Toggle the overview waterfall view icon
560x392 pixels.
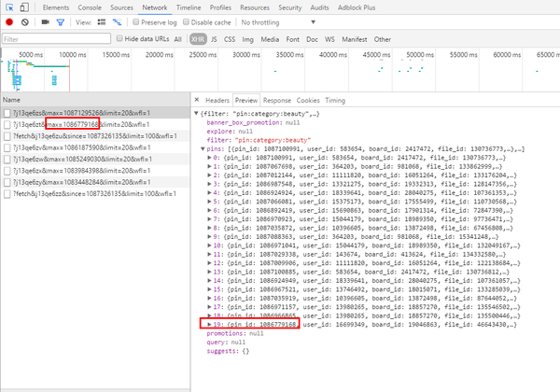[117, 22]
